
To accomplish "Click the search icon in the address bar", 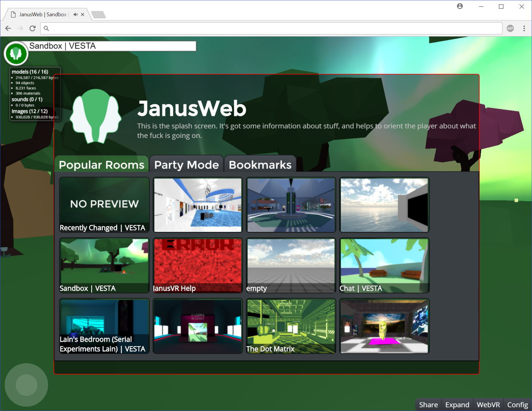I will [x=46, y=28].
